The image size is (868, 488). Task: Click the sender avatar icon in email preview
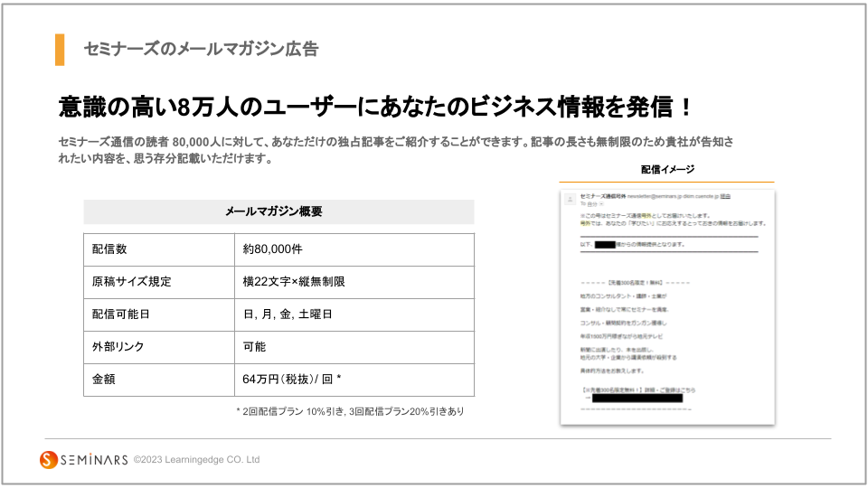pos(570,199)
